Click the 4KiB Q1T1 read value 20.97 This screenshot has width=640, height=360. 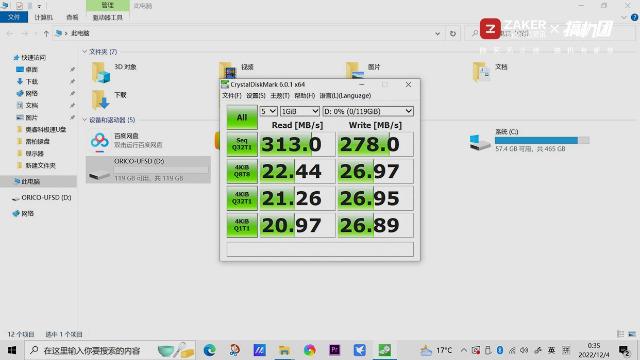(x=298, y=225)
